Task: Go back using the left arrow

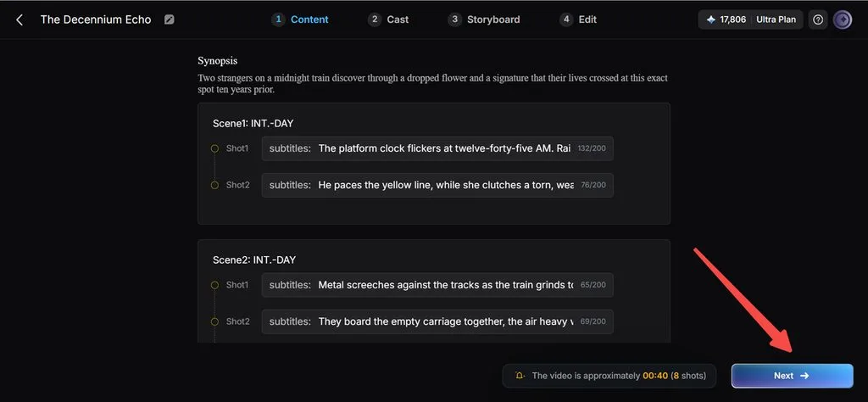Action: click(19, 20)
